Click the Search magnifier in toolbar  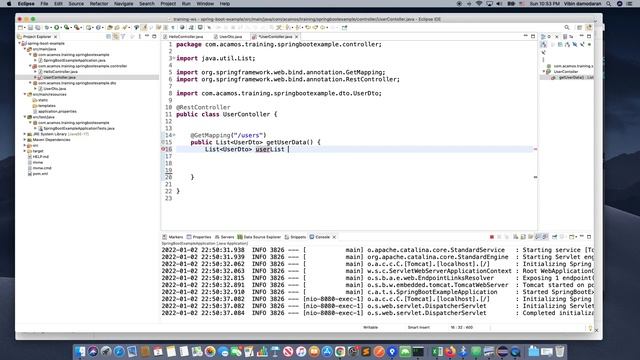(x=567, y=27)
